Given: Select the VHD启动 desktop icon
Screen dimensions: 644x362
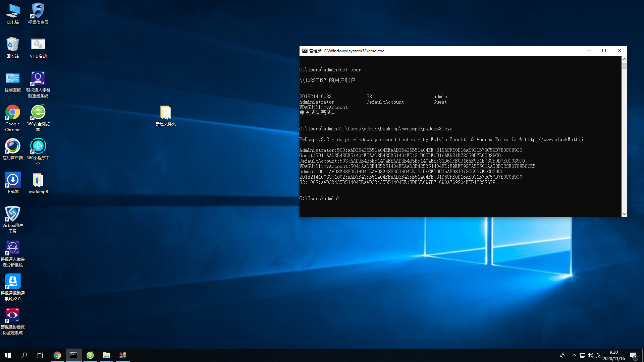Looking at the screenshot, I should tap(38, 45).
